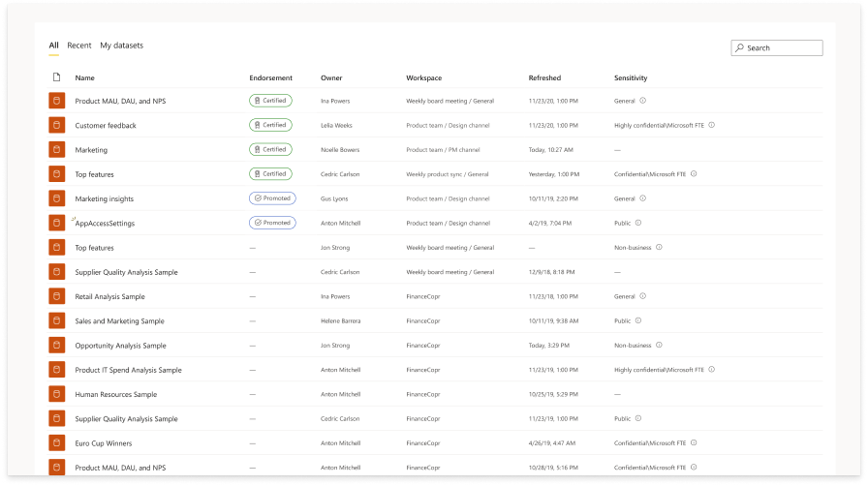
Task: Click the file type icon in header row
Action: 56,77
